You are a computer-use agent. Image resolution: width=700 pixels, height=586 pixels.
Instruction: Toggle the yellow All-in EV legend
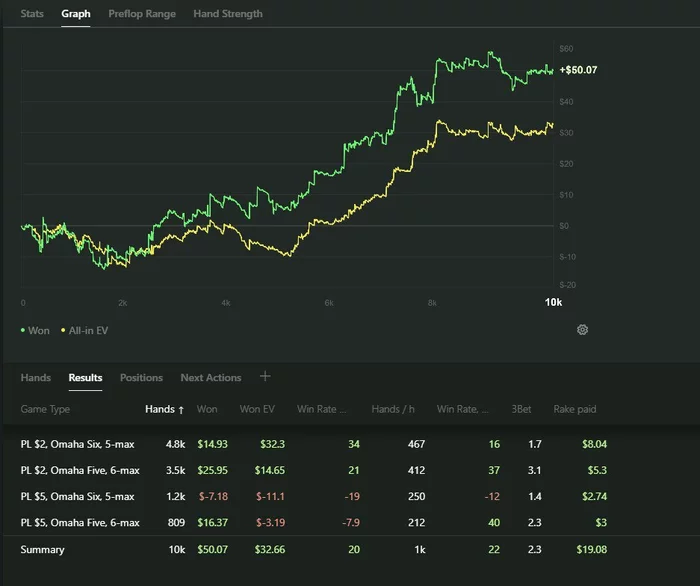[x=88, y=330]
